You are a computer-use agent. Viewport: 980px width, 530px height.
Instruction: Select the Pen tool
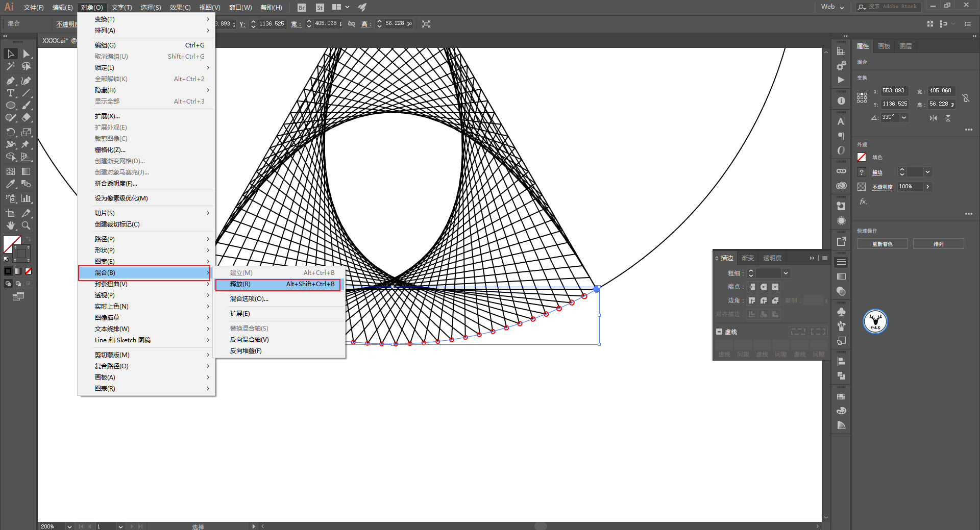pos(11,81)
